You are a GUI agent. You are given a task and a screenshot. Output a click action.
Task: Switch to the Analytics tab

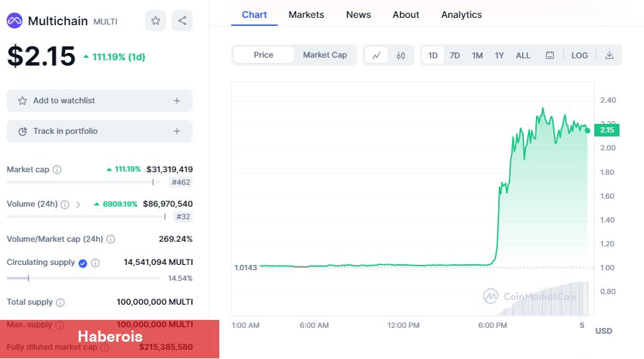461,15
